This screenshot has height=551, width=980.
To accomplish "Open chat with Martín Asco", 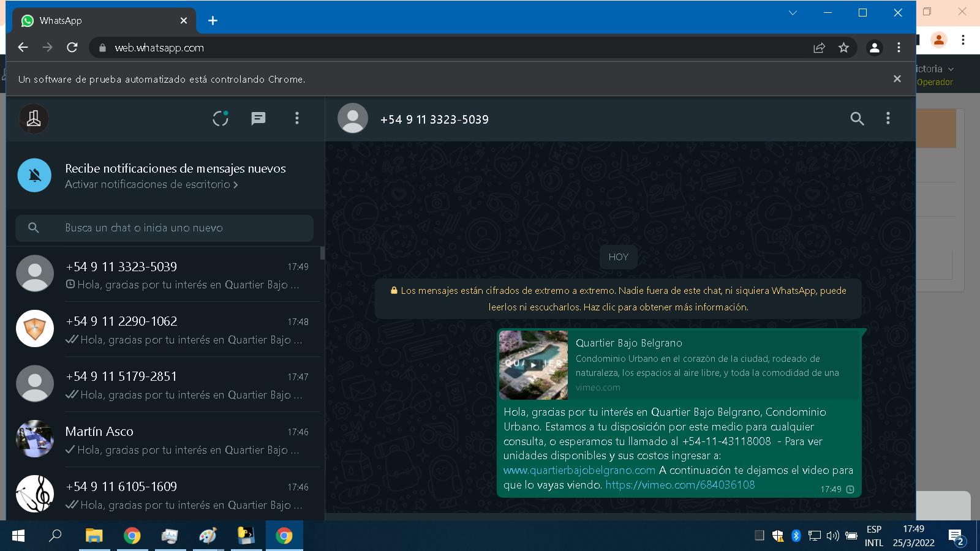I will [163, 440].
